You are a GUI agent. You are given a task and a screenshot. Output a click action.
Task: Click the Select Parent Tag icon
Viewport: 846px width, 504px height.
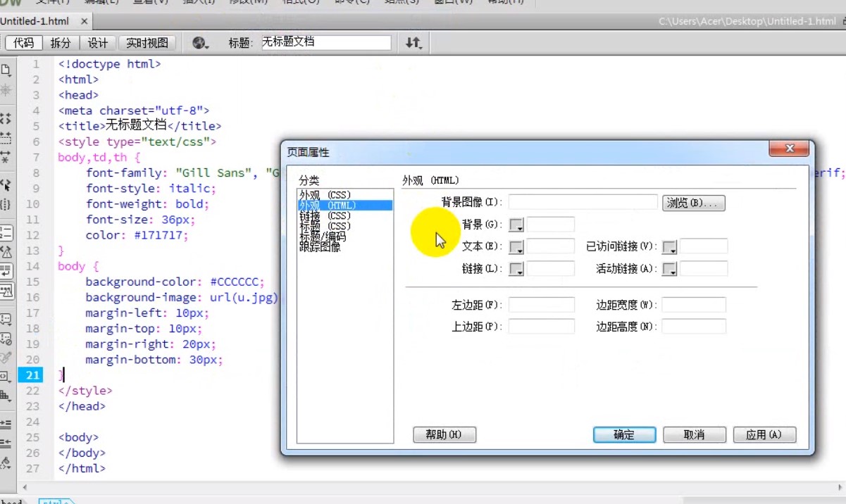6,185
